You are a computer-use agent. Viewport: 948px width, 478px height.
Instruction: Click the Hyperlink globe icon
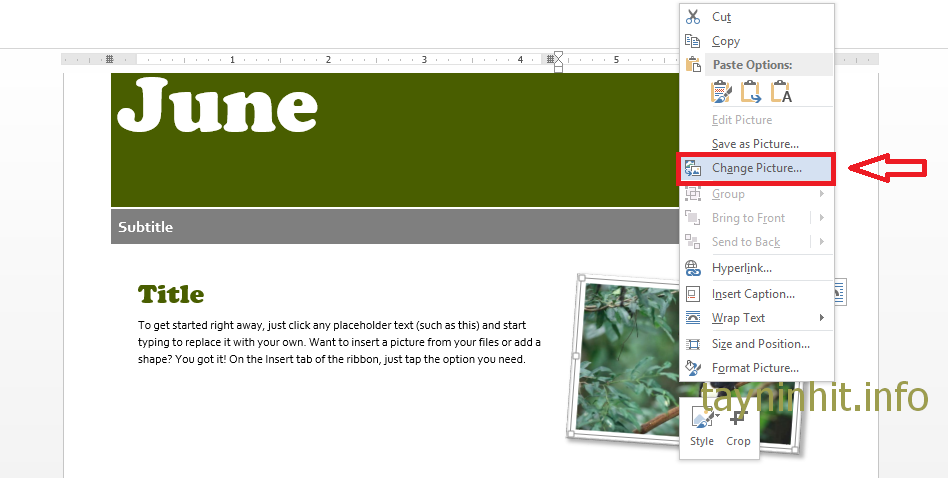coord(692,268)
